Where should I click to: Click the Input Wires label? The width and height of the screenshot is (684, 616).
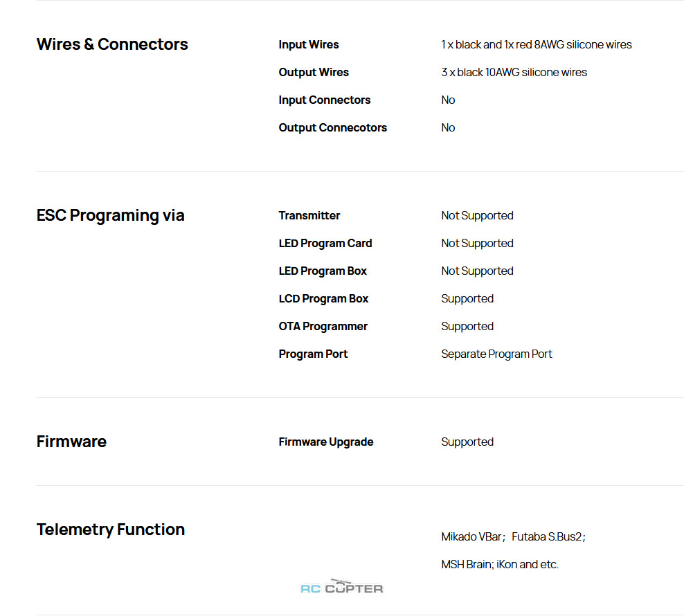click(x=309, y=44)
